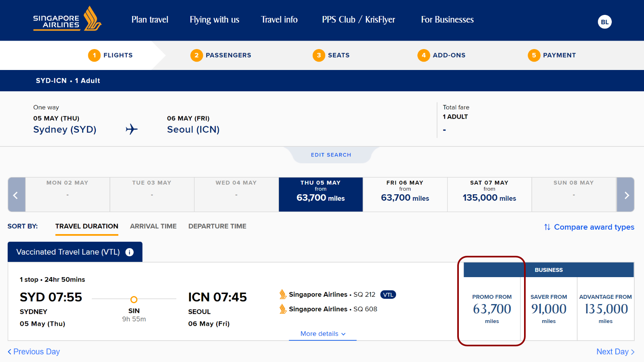
Task: Click Compare award types link
Action: point(589,227)
